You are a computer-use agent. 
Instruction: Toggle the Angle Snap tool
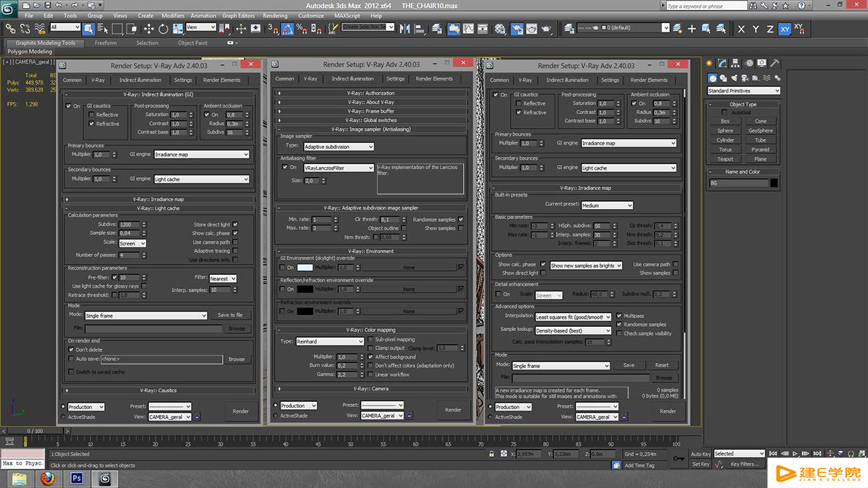pyautogui.click(x=287, y=29)
